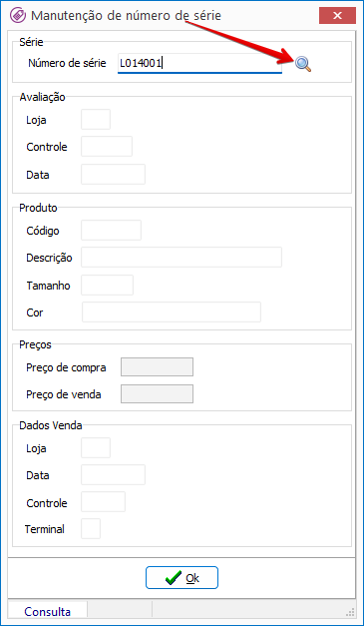Viewport: 364px width, 626px height.
Task: Click the Cor field
Action: (x=172, y=313)
